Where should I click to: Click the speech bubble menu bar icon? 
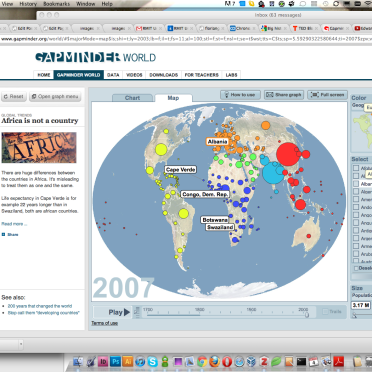[x=303, y=4]
